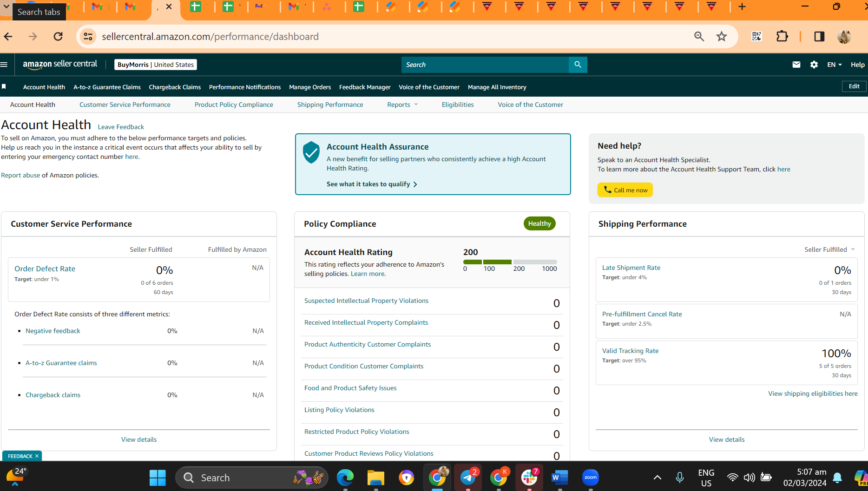Click the Windows taskbar search box
868x491 pixels.
[252, 478]
